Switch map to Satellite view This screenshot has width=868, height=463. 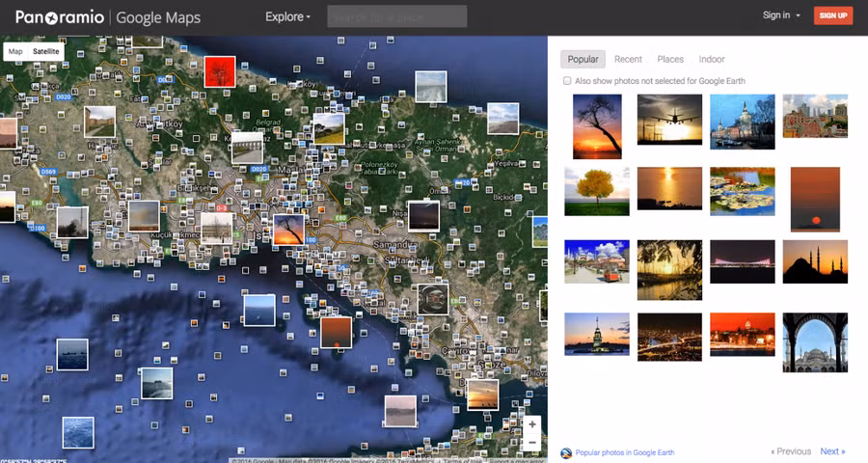point(45,51)
